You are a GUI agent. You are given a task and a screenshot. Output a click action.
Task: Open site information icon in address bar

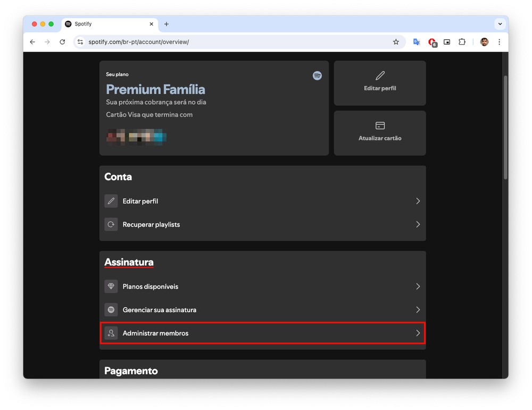(80, 42)
